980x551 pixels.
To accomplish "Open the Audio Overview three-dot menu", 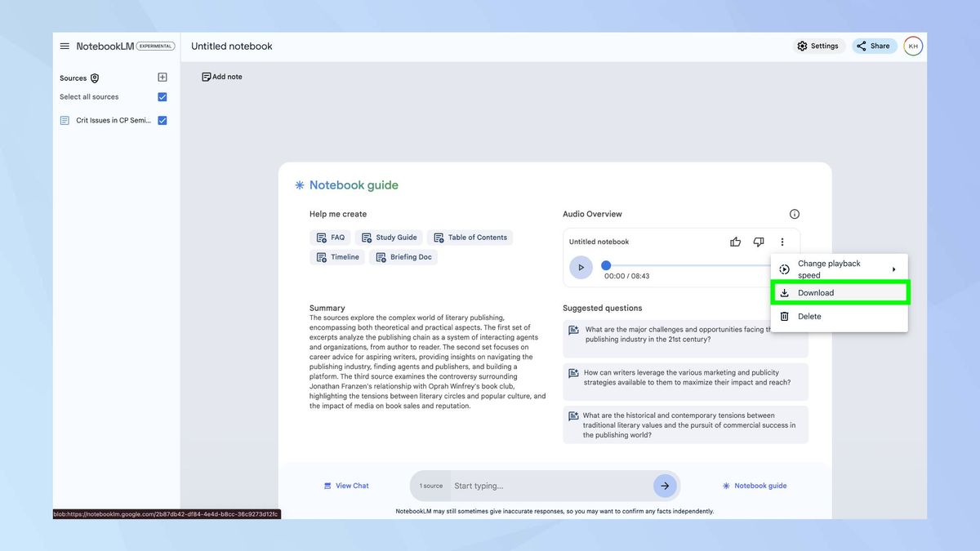I will tap(782, 242).
